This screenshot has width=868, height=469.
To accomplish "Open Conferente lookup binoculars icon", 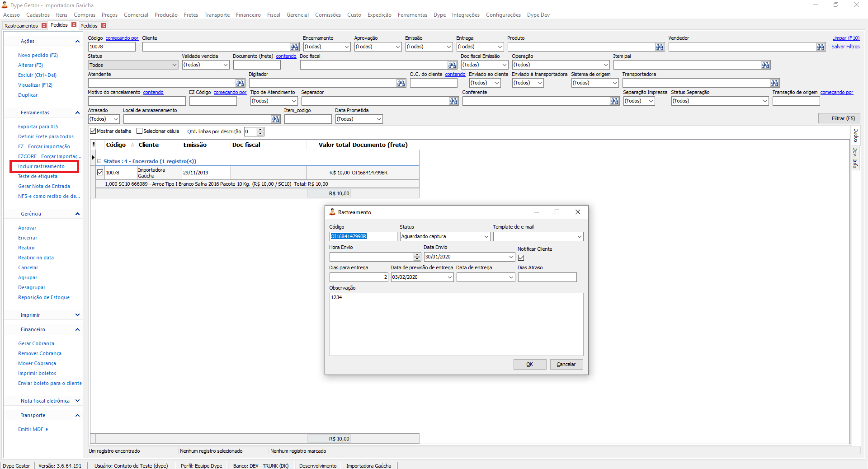I will (x=614, y=101).
